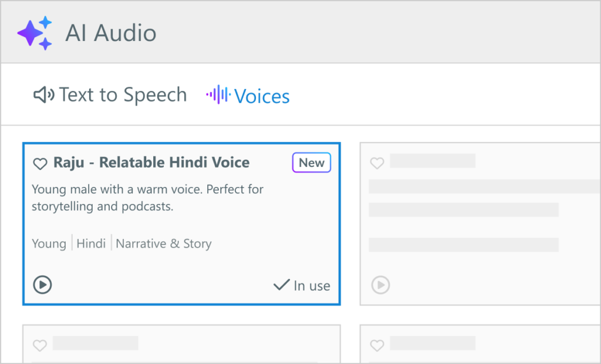Click the heart icon on the bottom-right voice card

377,346
